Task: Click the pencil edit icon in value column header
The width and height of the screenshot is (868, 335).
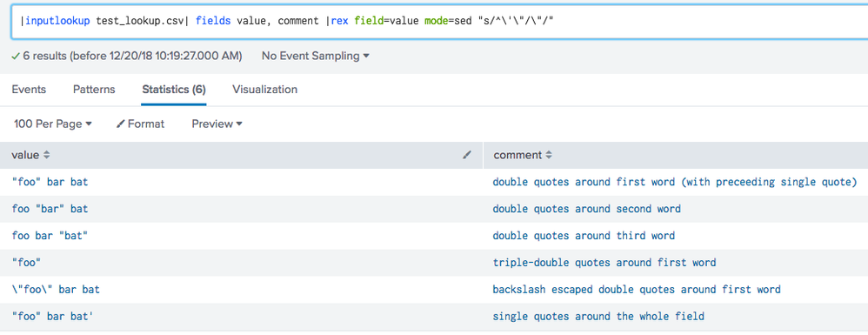Action: [467, 155]
